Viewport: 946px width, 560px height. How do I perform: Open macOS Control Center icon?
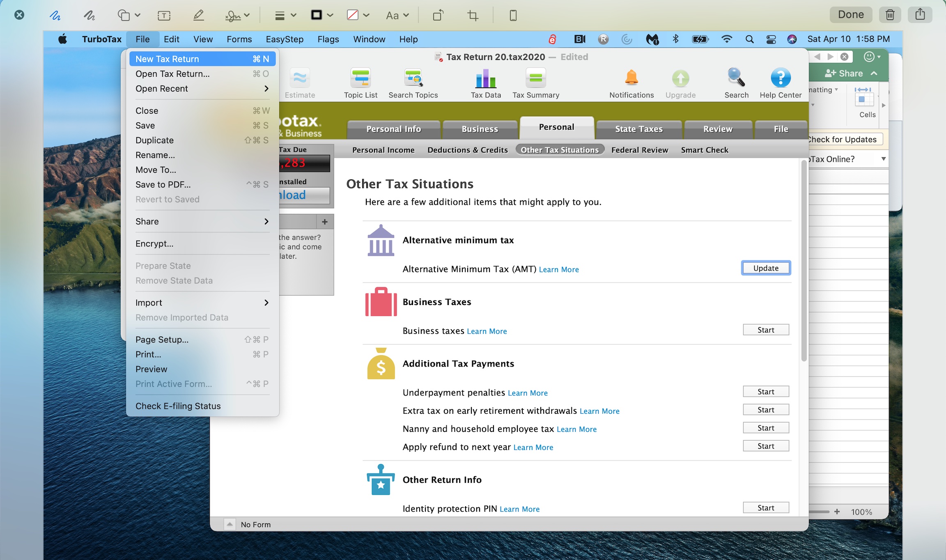(771, 39)
